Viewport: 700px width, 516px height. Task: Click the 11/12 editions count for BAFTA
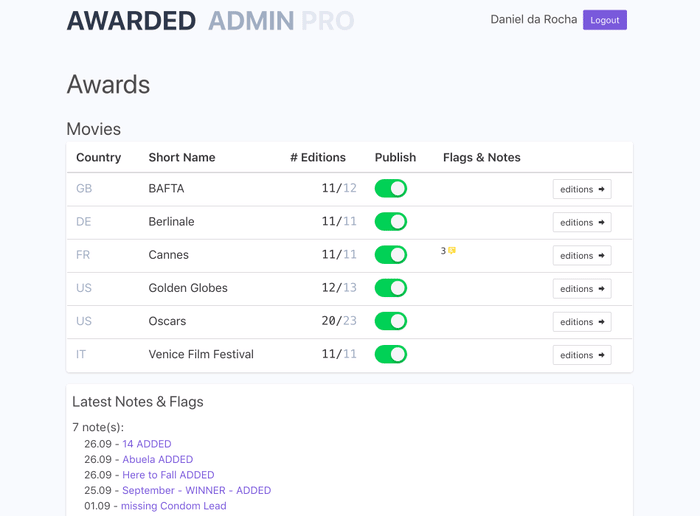coord(339,188)
